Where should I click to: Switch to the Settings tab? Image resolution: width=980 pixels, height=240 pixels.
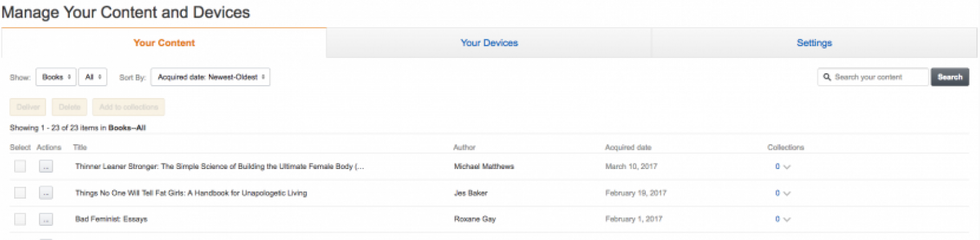point(814,43)
